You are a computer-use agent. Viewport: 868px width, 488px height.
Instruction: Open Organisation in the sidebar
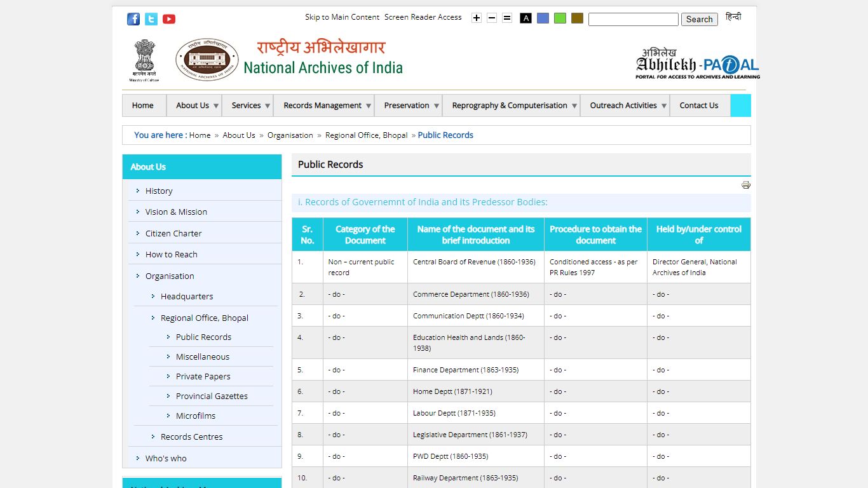click(x=170, y=276)
